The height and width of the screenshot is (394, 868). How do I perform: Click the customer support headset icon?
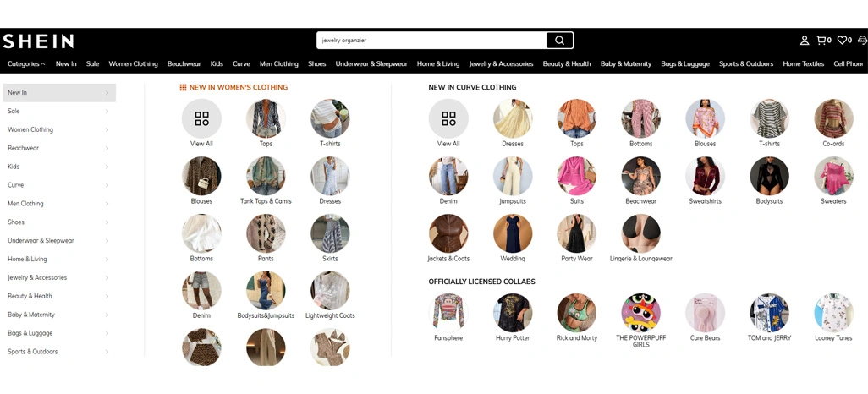(862, 41)
